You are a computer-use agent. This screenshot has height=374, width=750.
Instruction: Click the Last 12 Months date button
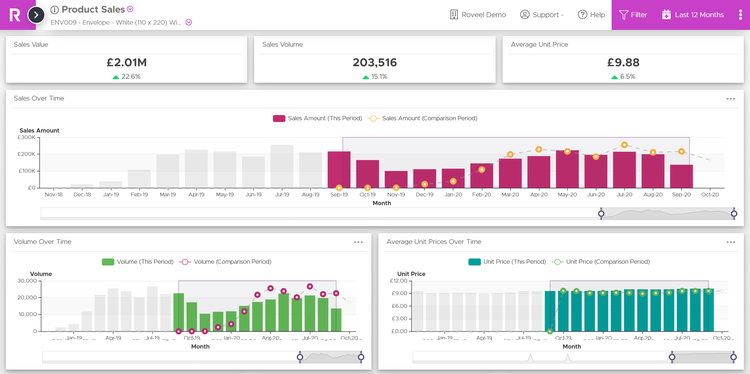(693, 15)
